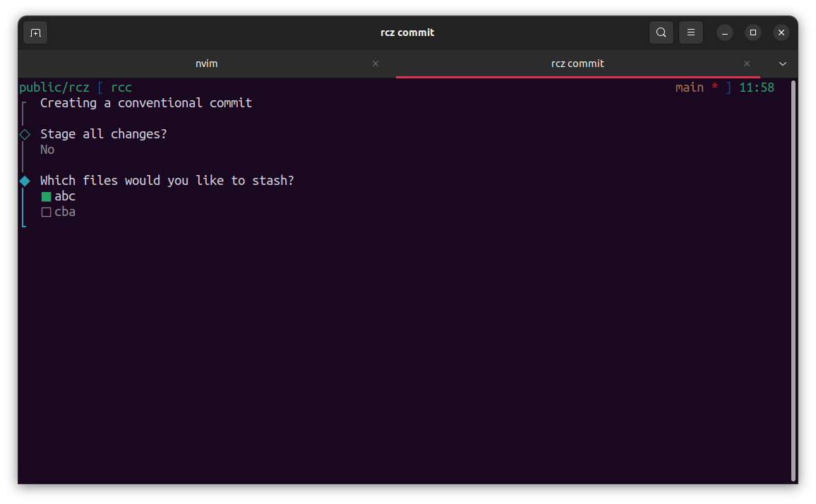The width and height of the screenshot is (816, 504).
Task: Click the 'rcz commit' window title text
Action: click(x=407, y=32)
